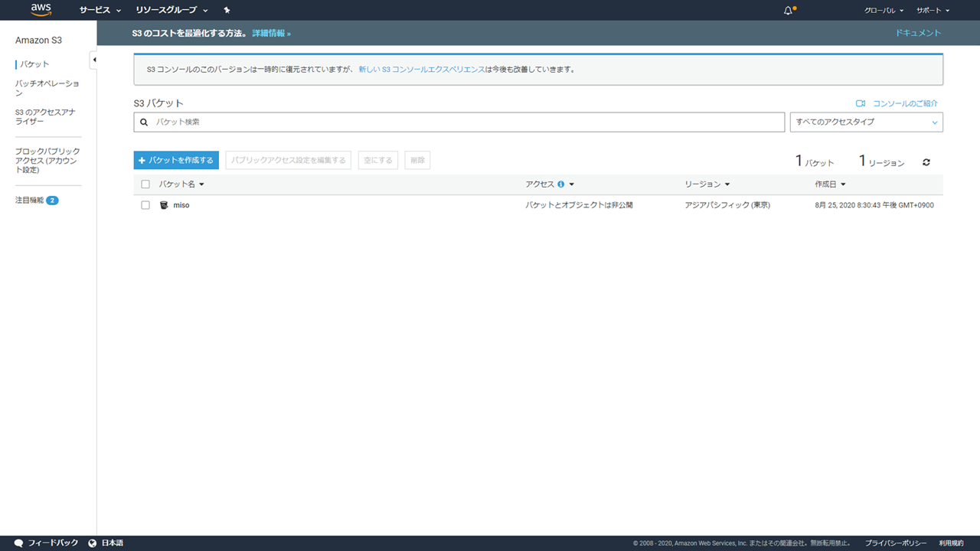
Task: Open バッチオペレーション in the sidebar
Action: (x=47, y=88)
